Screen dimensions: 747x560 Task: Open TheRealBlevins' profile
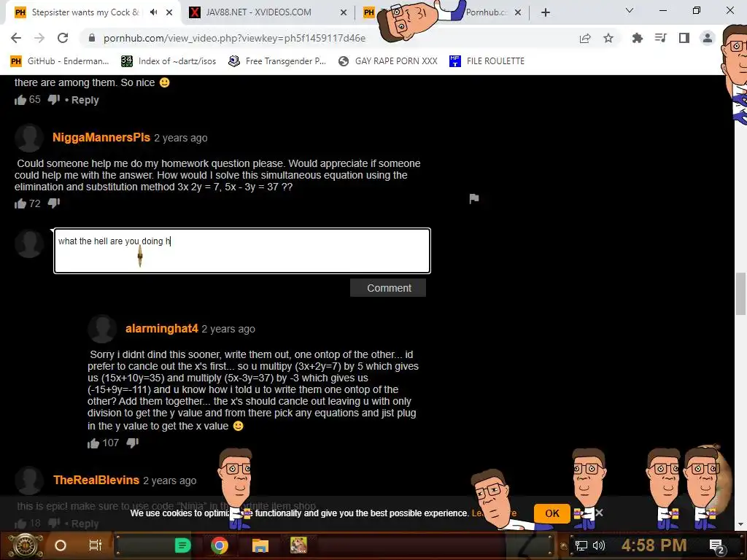(96, 480)
